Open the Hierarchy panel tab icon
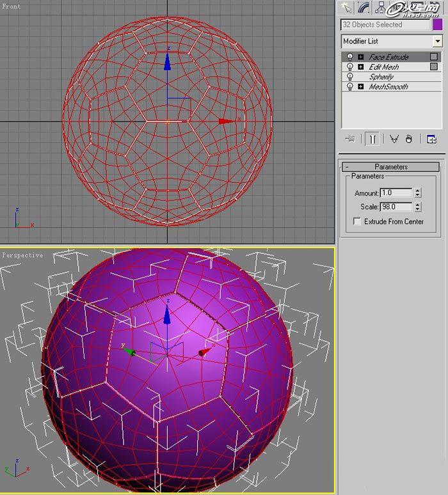 pos(381,8)
